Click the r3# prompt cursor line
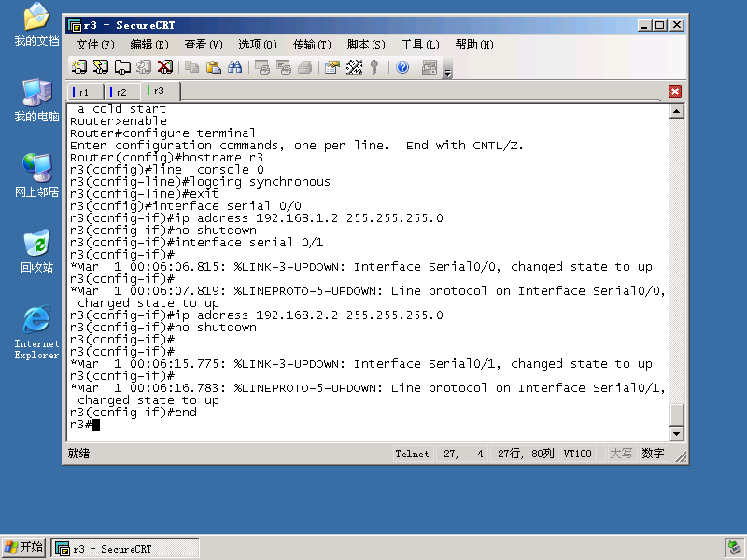This screenshot has width=747, height=560. click(85, 425)
